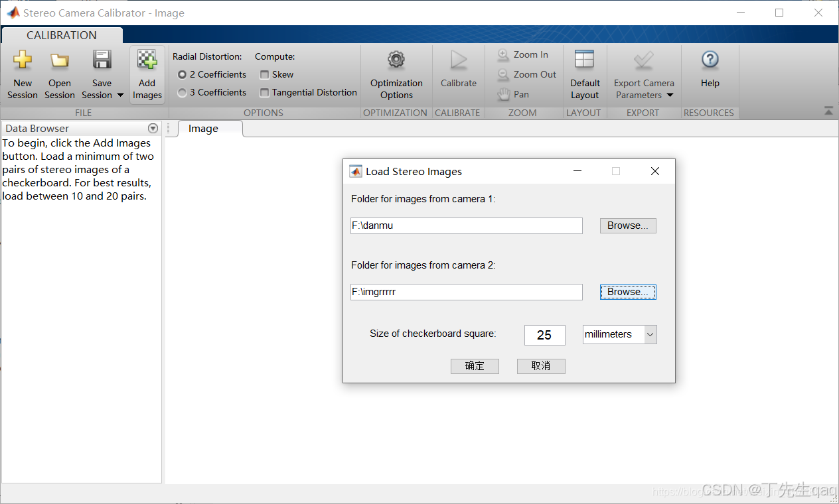
Task: Click 'Folder for images from camera 2' label
Action: (x=423, y=265)
